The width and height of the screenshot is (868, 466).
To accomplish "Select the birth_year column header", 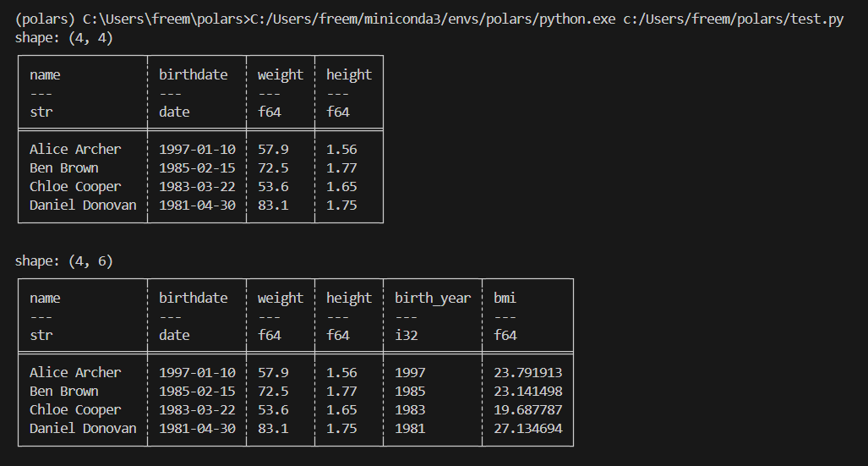I will point(433,298).
